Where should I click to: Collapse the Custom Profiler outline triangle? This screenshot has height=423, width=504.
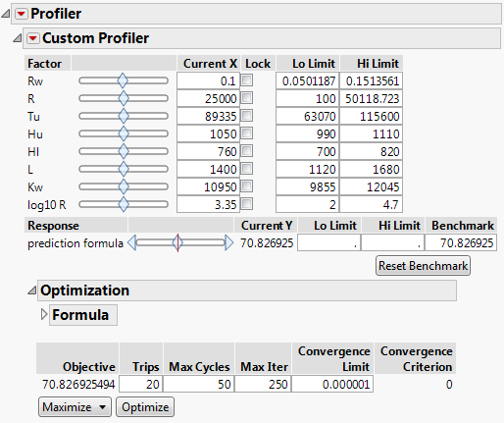click(x=18, y=38)
